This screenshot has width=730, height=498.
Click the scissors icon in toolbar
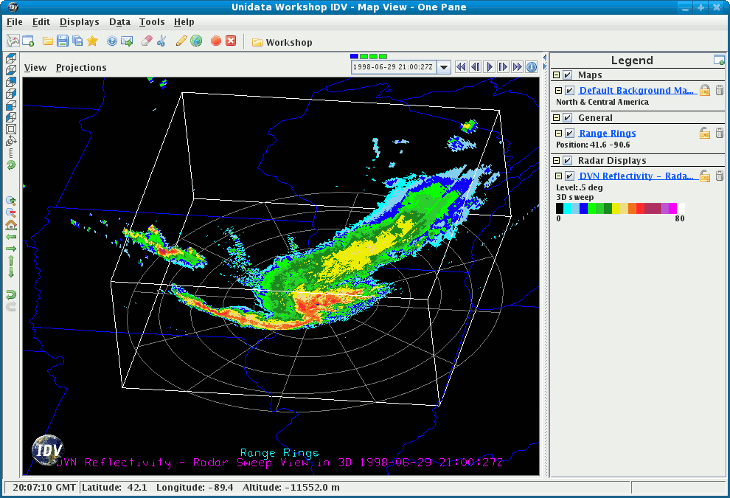[161, 41]
